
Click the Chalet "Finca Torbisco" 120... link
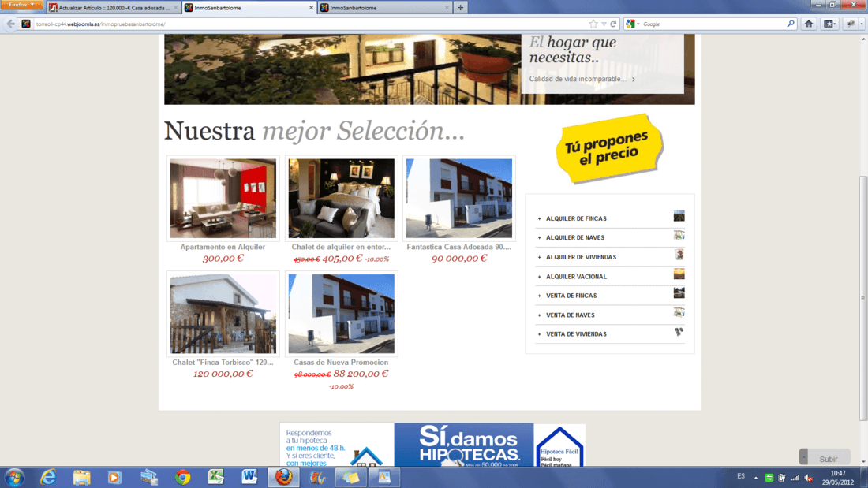(x=223, y=363)
